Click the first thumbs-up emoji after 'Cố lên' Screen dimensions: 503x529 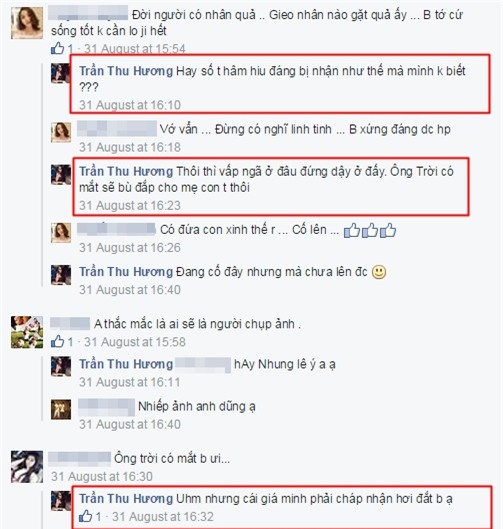(352, 230)
